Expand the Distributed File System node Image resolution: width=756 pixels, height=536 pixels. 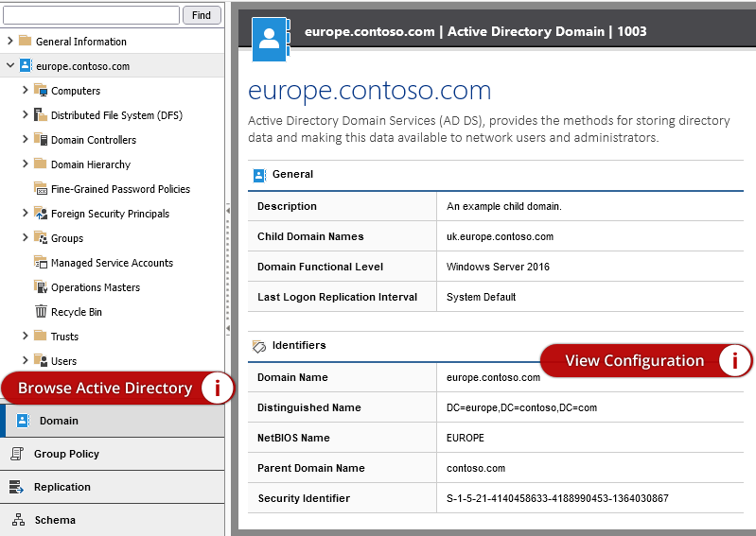25,114
